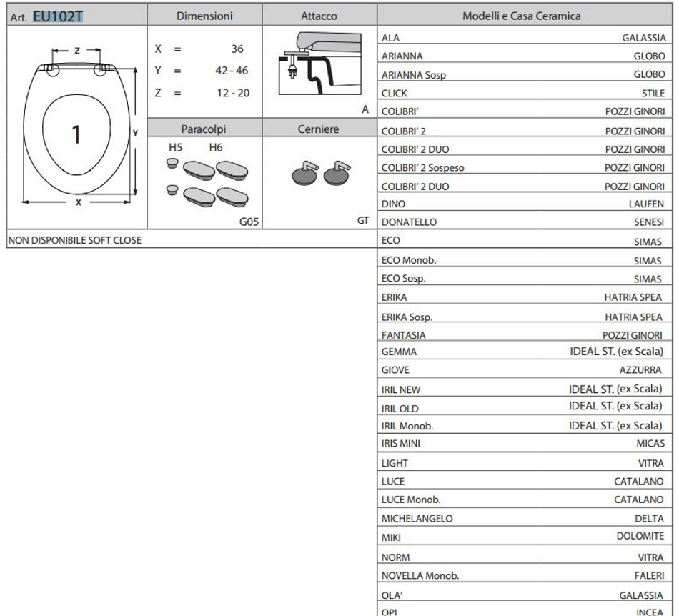Click the "Paracolpi" section header
This screenshot has width=679, height=616.
(204, 129)
